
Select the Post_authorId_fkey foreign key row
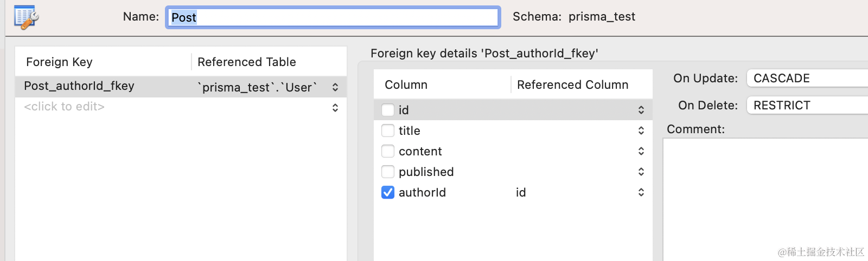point(79,86)
